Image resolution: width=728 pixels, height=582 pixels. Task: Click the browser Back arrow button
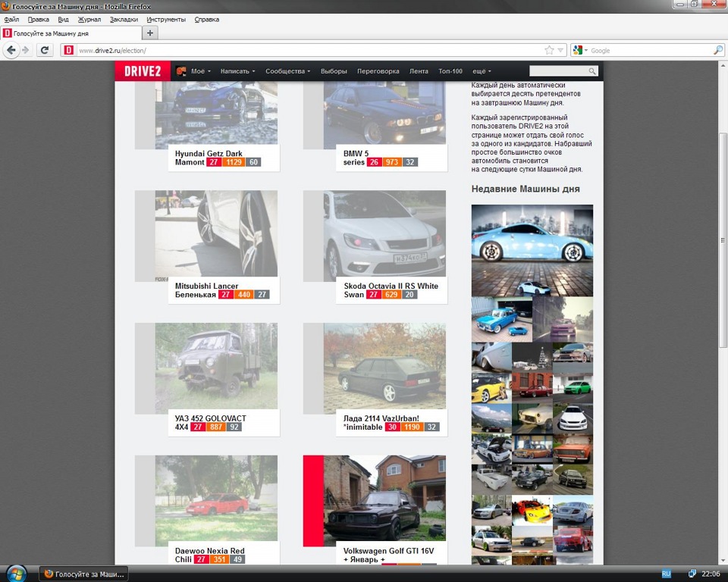click(x=11, y=50)
